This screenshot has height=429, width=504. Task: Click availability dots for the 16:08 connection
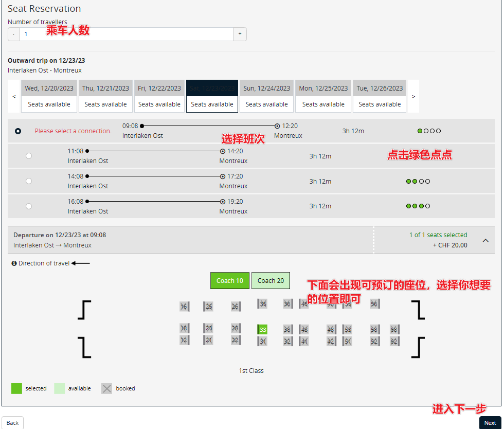418,206
